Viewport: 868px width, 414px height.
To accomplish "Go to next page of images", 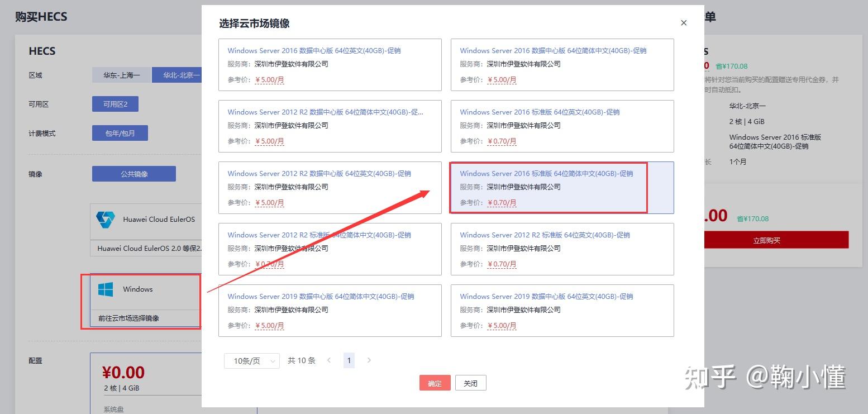I will [x=369, y=360].
